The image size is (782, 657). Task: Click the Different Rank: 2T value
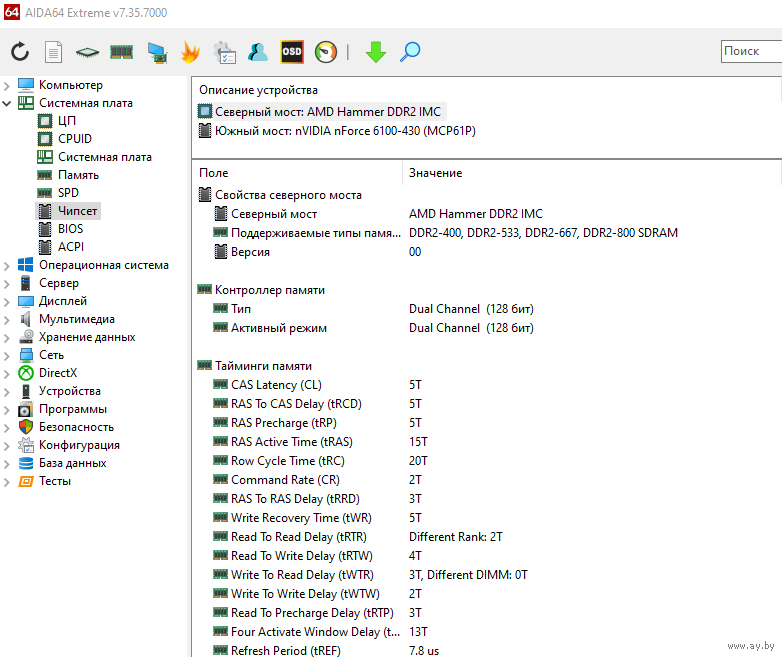click(455, 536)
